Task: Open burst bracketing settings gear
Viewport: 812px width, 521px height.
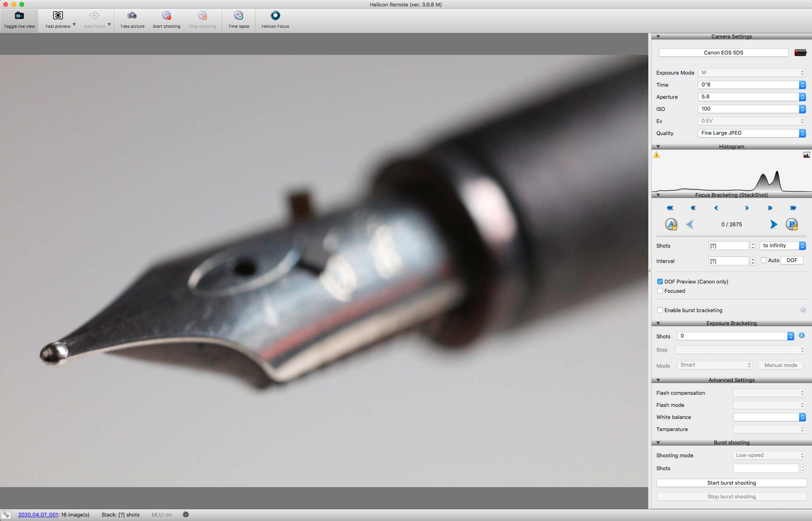Action: [x=803, y=310]
